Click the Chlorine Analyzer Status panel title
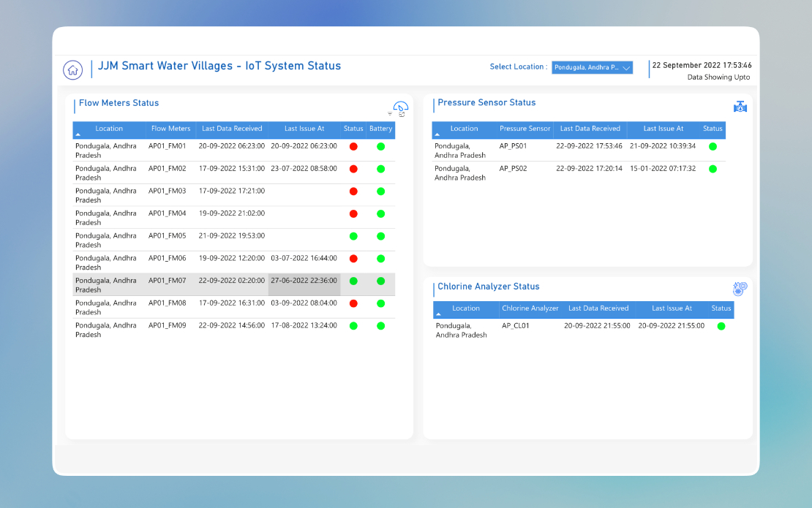812x508 pixels. click(x=489, y=287)
